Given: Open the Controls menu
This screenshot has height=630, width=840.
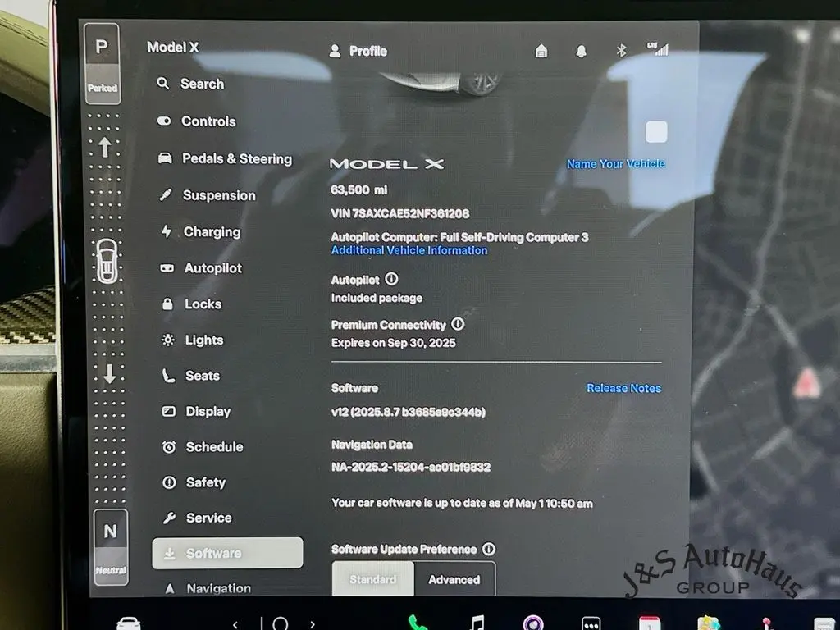Looking at the screenshot, I should pos(196,121).
